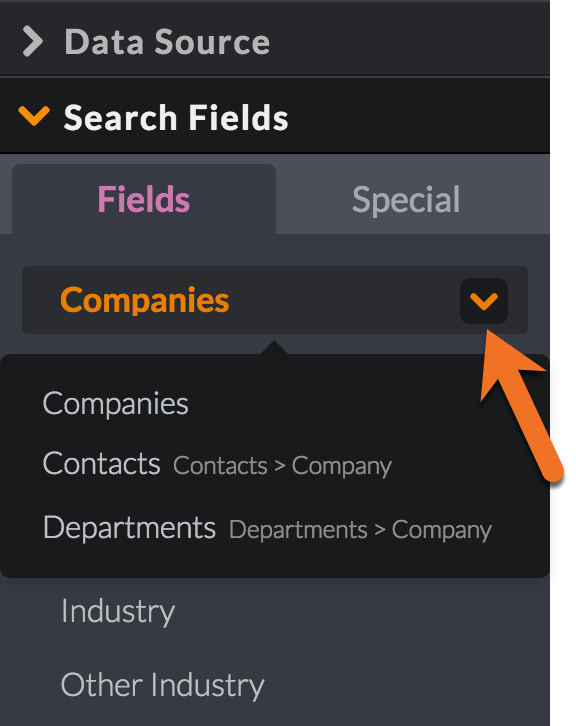Viewport: 576px width, 726px height.
Task: Click the 'Contacts > Company' path label
Action: (282, 466)
